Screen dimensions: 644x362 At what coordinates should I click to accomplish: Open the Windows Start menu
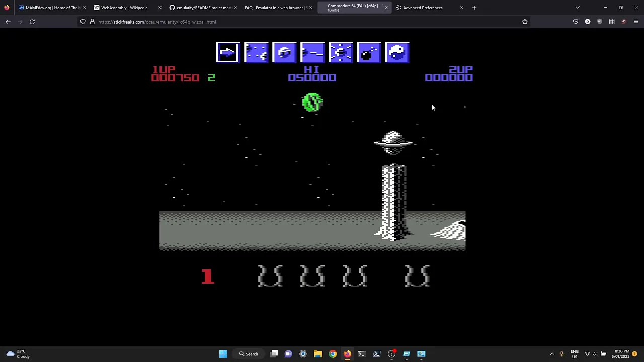[223, 354]
